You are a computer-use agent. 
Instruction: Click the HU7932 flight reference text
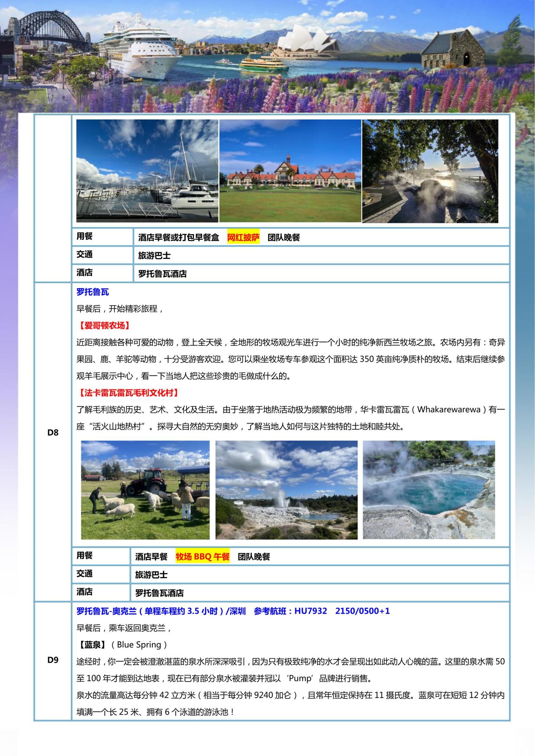pyautogui.click(x=310, y=611)
